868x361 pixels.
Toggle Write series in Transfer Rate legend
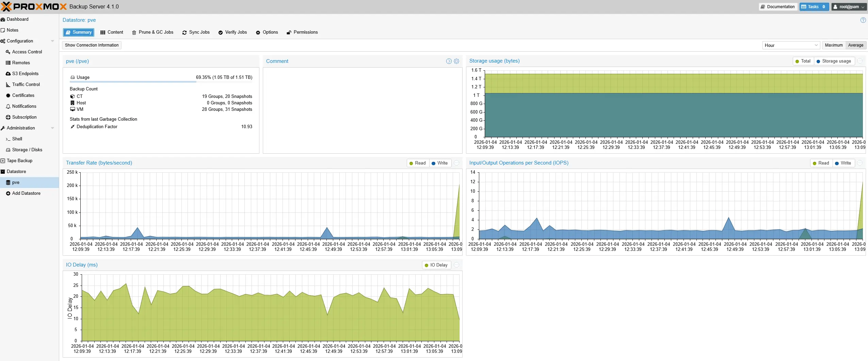tap(439, 163)
